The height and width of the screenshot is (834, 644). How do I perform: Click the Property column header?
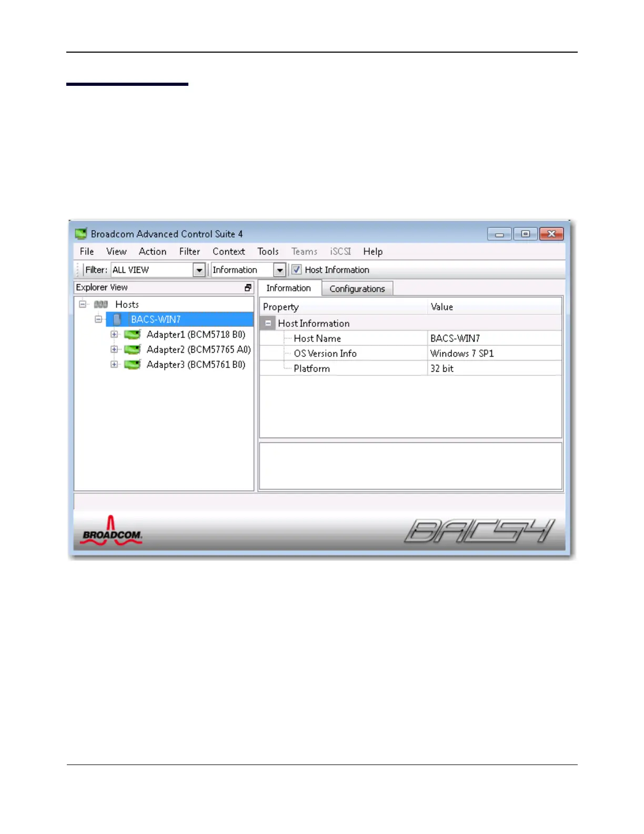coord(344,307)
